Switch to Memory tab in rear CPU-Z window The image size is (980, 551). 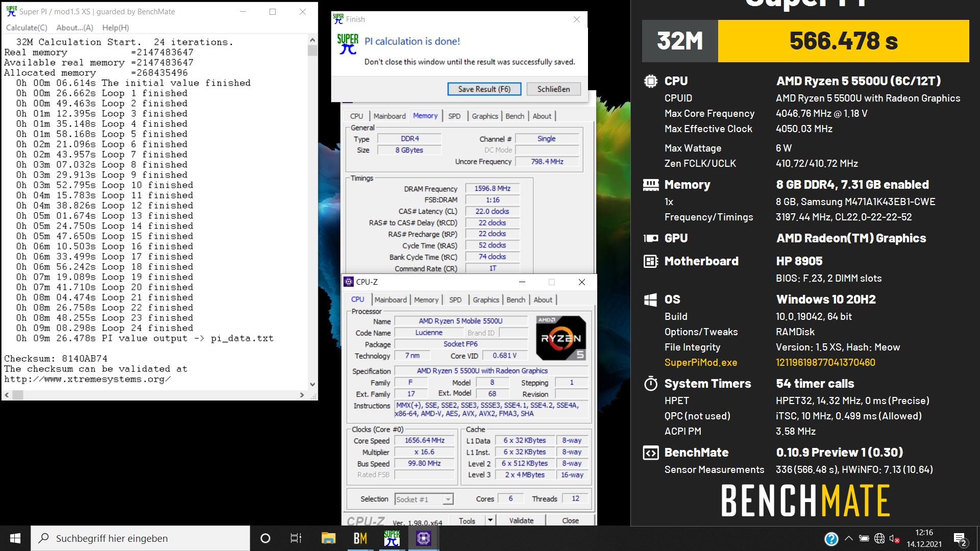pos(425,116)
